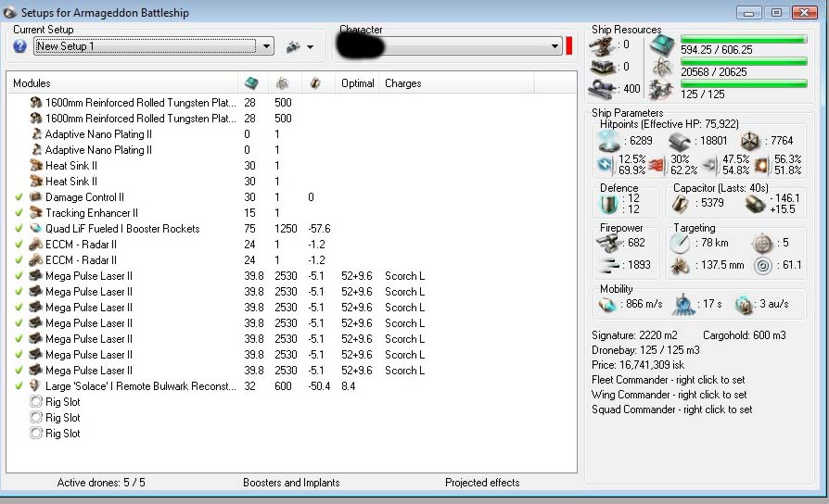This screenshot has width=829, height=504.
Task: Click Firepower DPS icon showing 682
Action: pyautogui.click(x=609, y=244)
